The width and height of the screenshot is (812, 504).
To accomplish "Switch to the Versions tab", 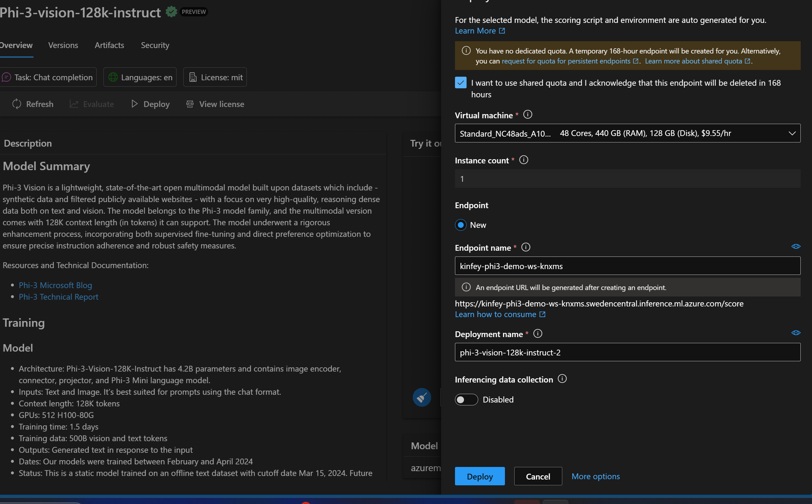I will point(63,45).
